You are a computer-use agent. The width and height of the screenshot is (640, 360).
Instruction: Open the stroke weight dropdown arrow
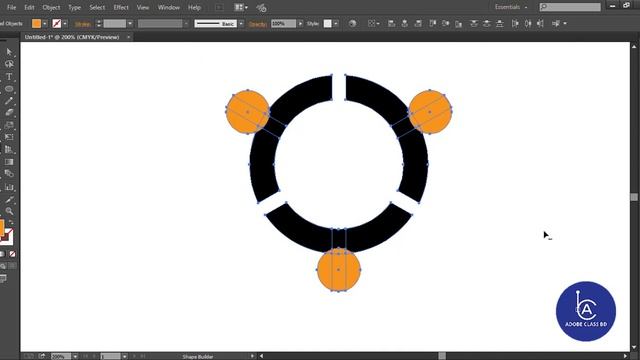(x=130, y=24)
